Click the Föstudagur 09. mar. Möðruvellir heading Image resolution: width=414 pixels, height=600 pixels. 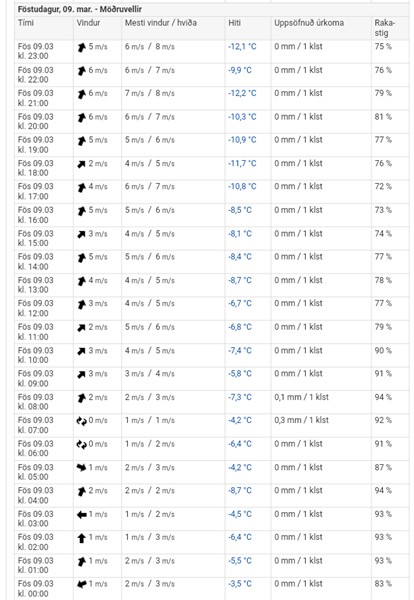[80, 9]
